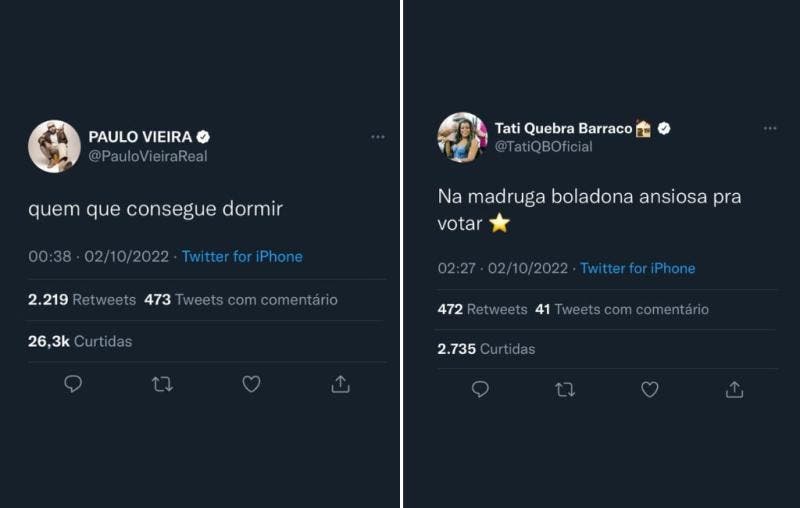
Task: Click the @PauloVieiraReal handle
Action: point(148,156)
